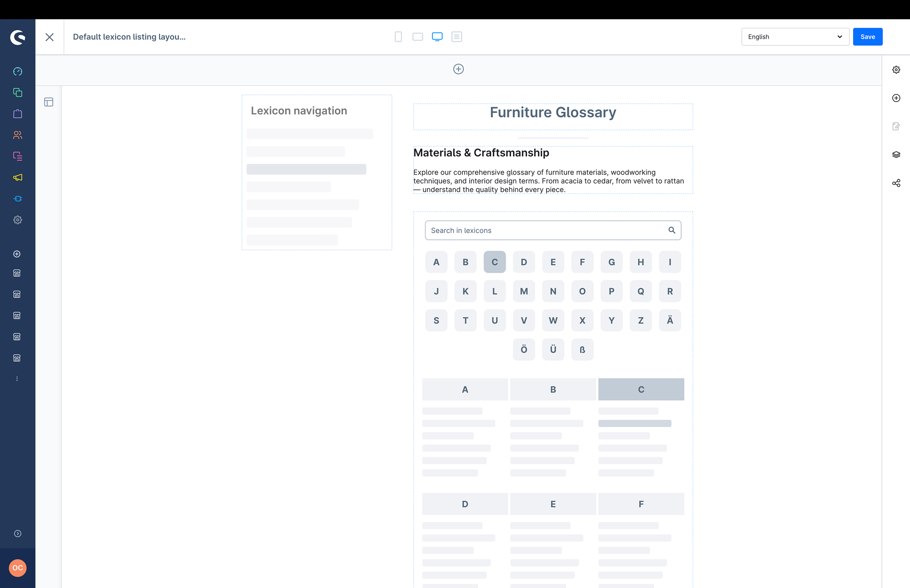
Task: Switch to mobile device preview
Action: coord(398,37)
